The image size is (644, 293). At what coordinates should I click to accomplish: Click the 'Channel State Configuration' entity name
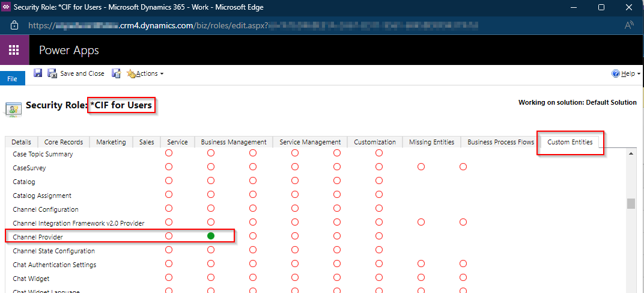pos(54,251)
